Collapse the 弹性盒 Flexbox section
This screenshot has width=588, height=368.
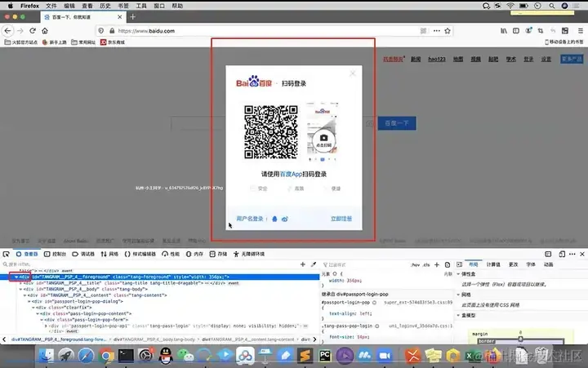458,274
